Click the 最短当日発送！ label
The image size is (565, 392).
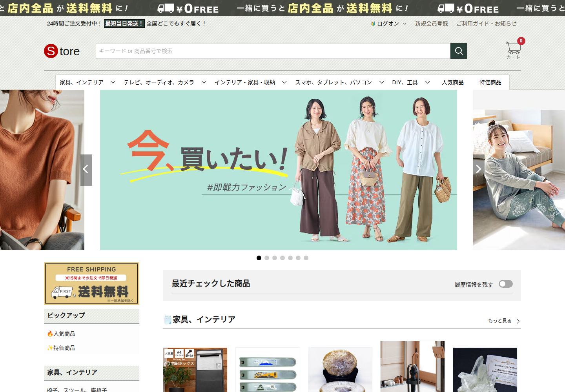124,24
